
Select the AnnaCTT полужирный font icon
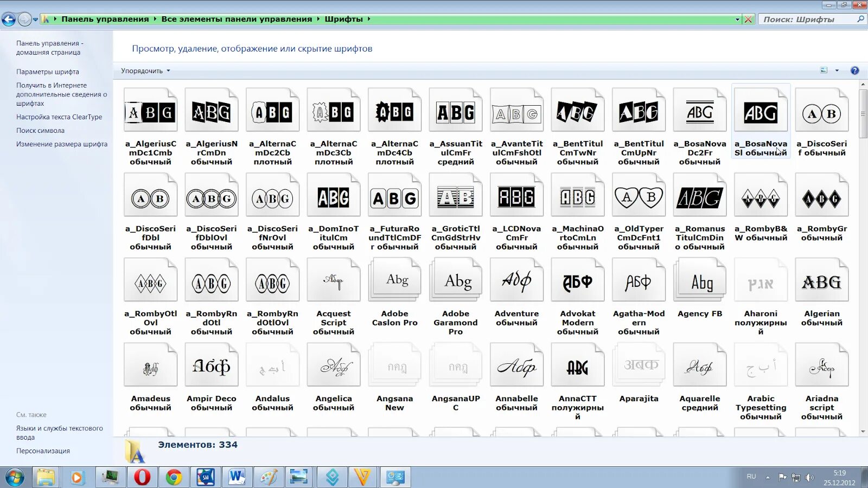coord(578,365)
